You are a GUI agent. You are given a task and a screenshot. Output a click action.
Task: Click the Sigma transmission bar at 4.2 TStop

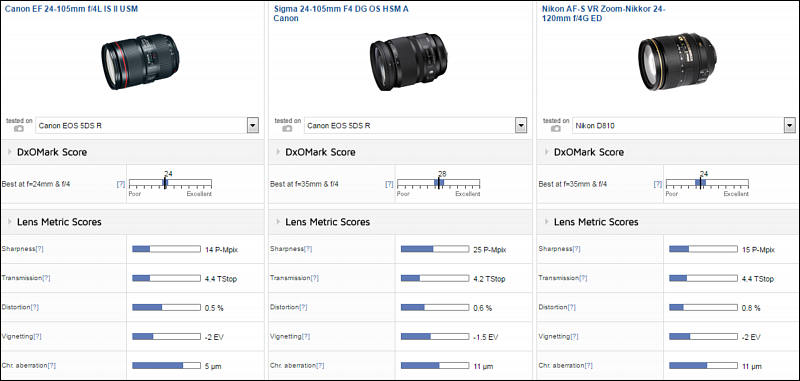(435, 278)
